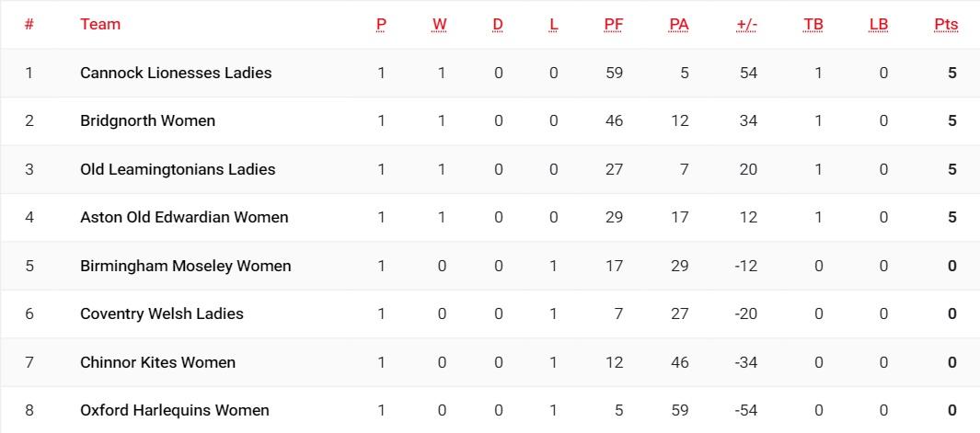
Task: Click Oxford Harlequins Women team name
Action: [175, 411]
